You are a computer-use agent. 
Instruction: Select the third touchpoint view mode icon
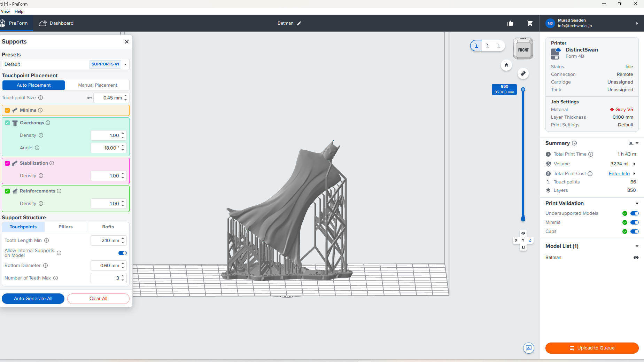pyautogui.click(x=499, y=46)
